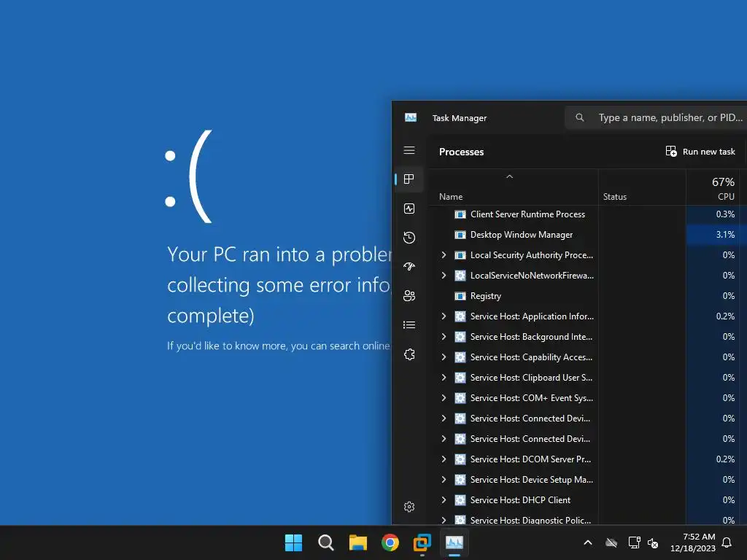Open the Users page in sidebar
The height and width of the screenshot is (560, 747).
409,296
